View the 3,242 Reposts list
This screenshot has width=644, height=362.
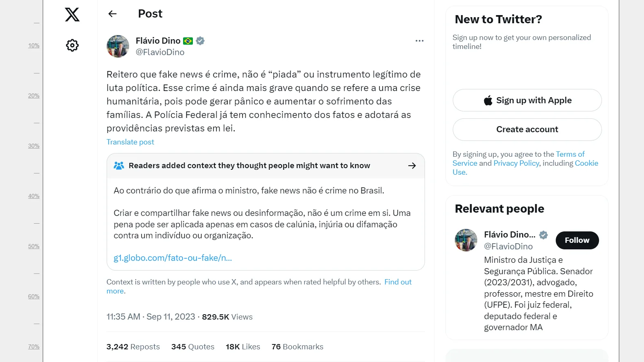point(133,347)
